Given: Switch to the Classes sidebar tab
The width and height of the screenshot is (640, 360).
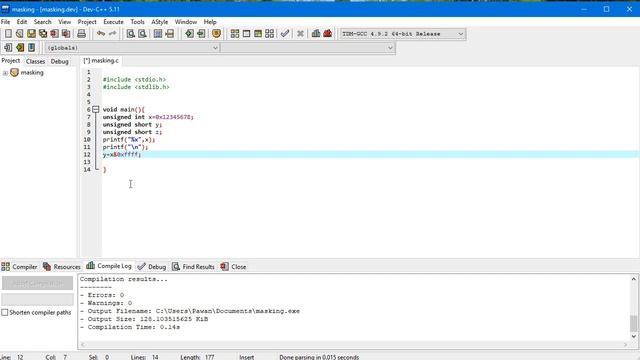Looking at the screenshot, I should pos(35,61).
